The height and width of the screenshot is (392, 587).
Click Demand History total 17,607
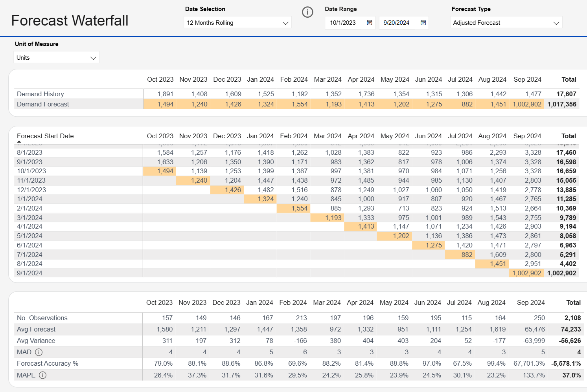coord(566,94)
